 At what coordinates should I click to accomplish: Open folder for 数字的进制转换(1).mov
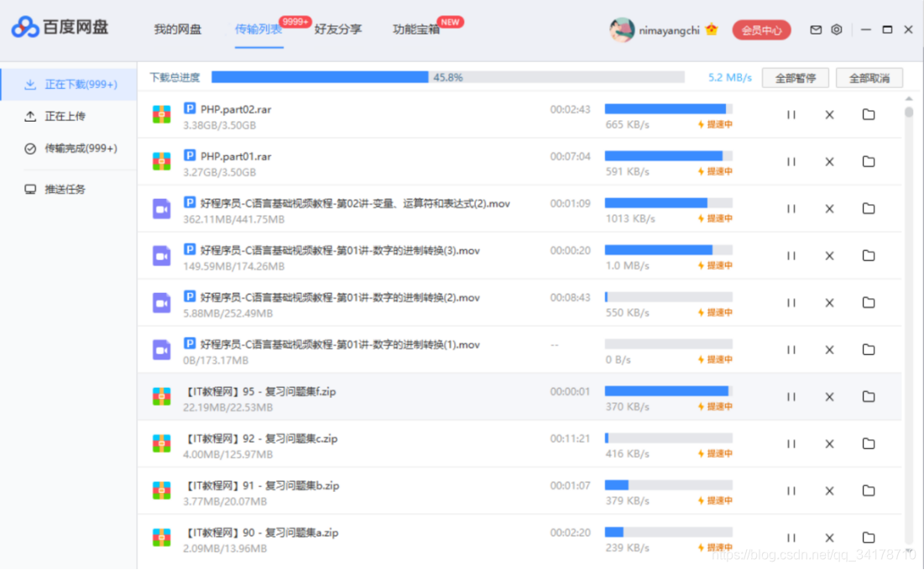coord(869,349)
